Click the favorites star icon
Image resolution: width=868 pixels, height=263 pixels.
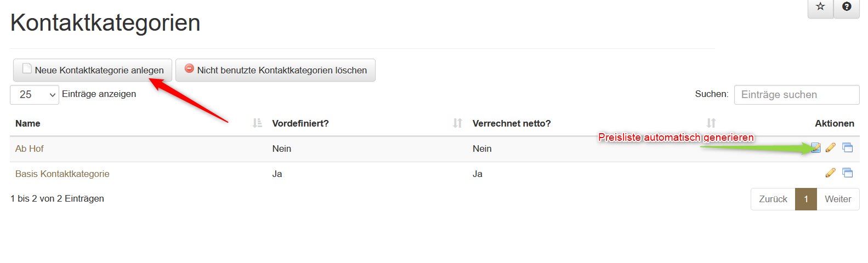coord(820,7)
